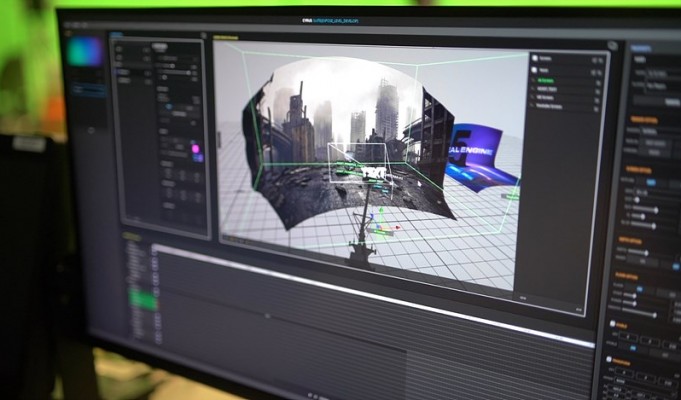Select the green highlighted track in the timeline list
This screenshot has height=400, width=681.
(143, 298)
